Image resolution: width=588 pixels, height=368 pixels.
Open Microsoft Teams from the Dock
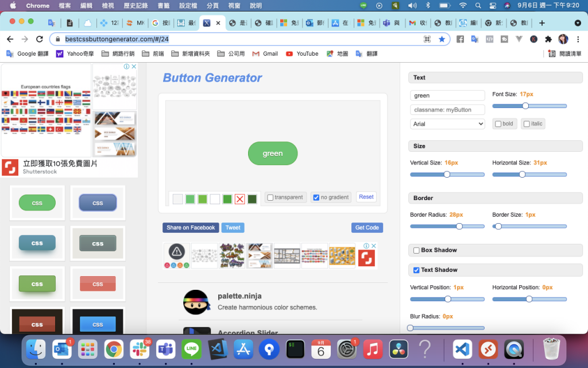click(x=165, y=349)
